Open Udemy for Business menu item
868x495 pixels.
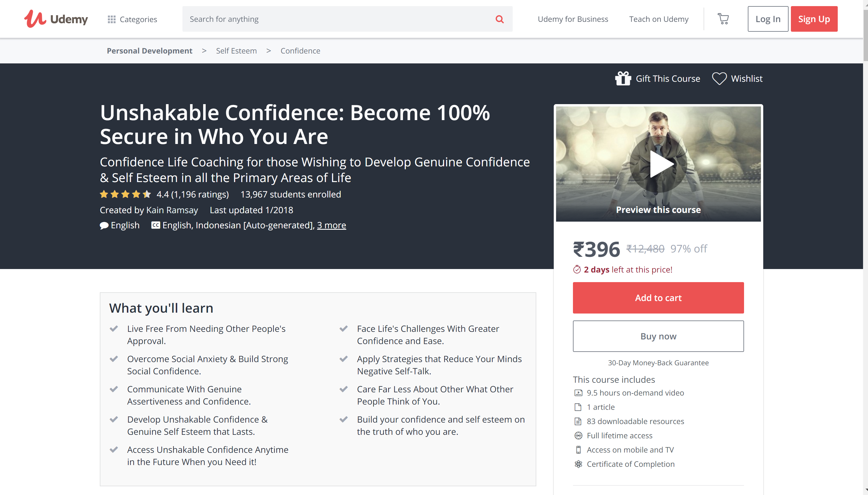click(x=573, y=19)
